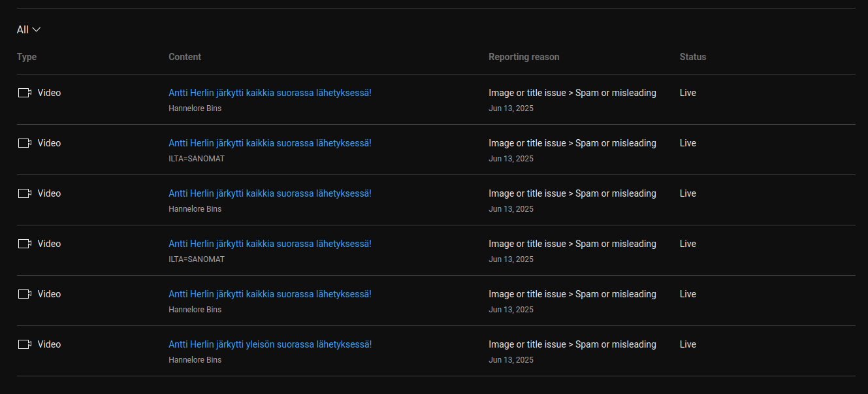The image size is (868, 394).
Task: Select Live status in first row
Action: 688,93
